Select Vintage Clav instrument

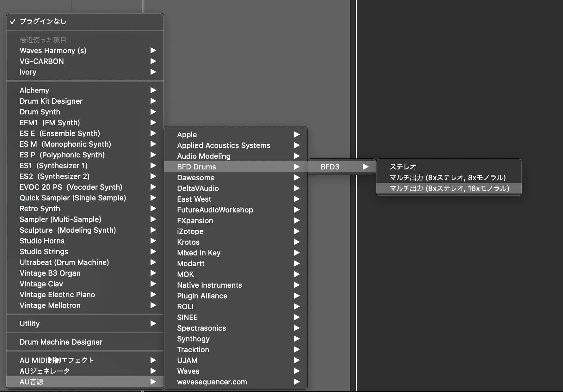tap(85, 284)
